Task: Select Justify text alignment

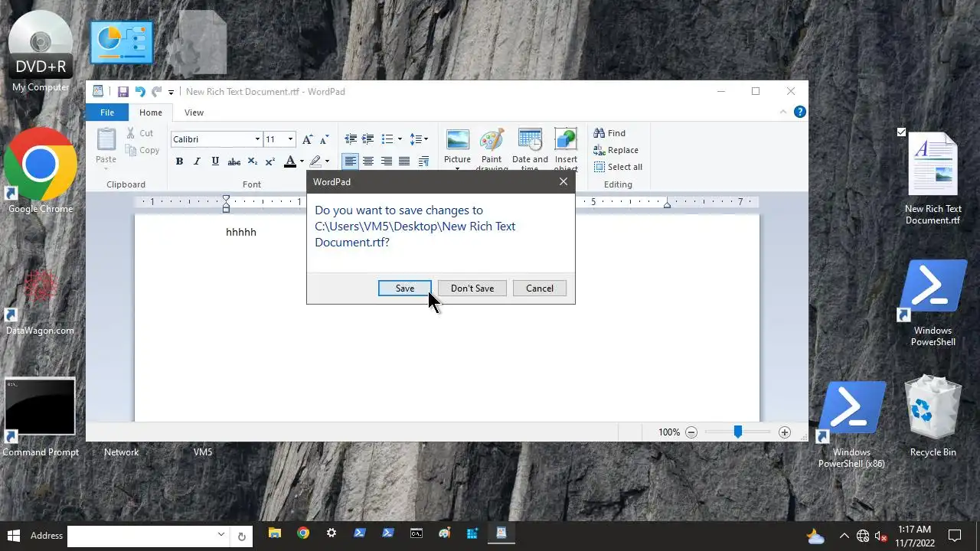Action: [x=404, y=161]
